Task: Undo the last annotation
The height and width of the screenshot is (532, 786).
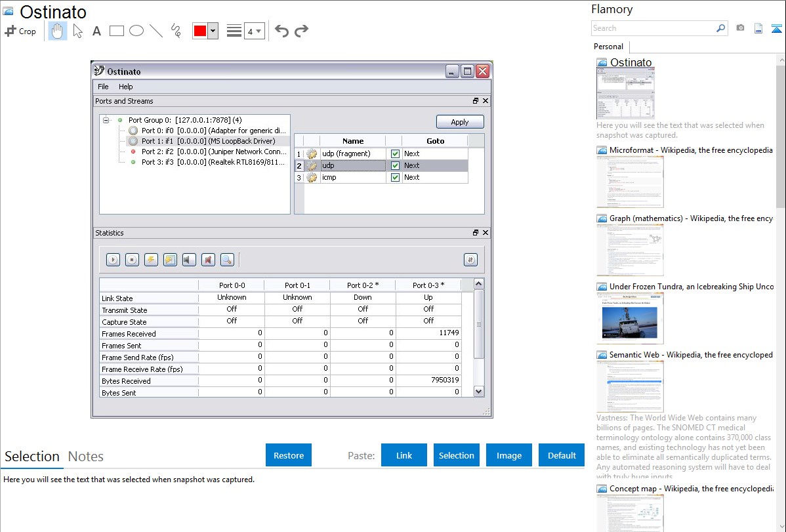Action: [x=281, y=31]
